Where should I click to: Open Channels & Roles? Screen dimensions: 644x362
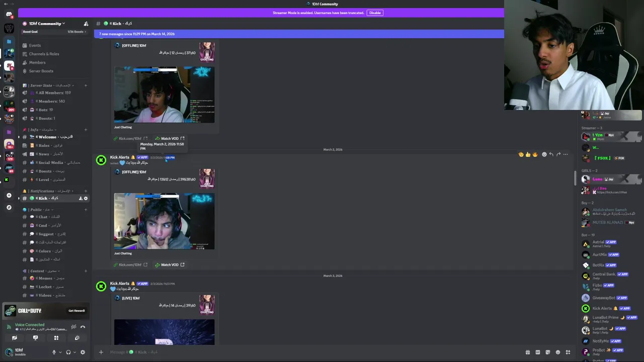tap(54, 54)
